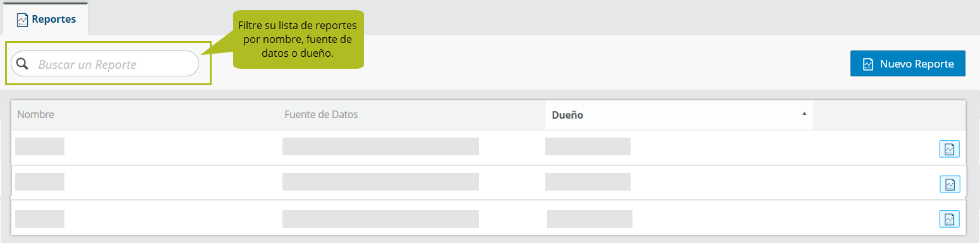Click the chart icon inside Nuevo Reporte

point(868,64)
